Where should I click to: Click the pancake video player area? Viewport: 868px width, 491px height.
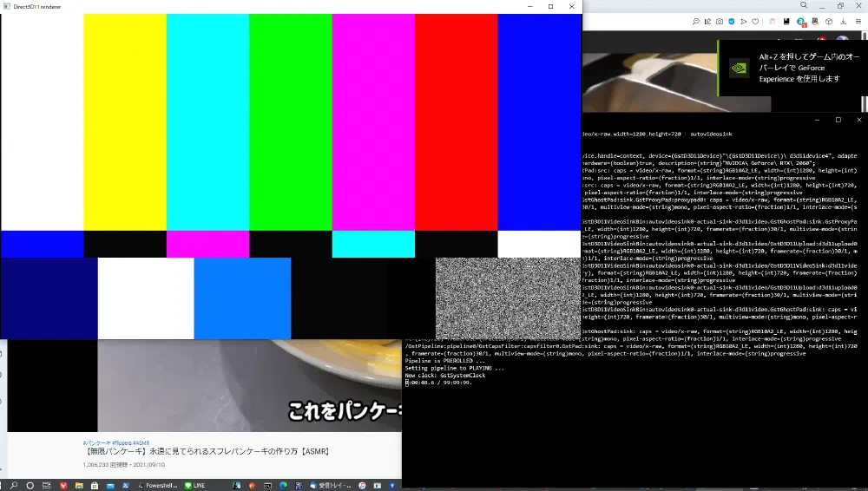249,386
